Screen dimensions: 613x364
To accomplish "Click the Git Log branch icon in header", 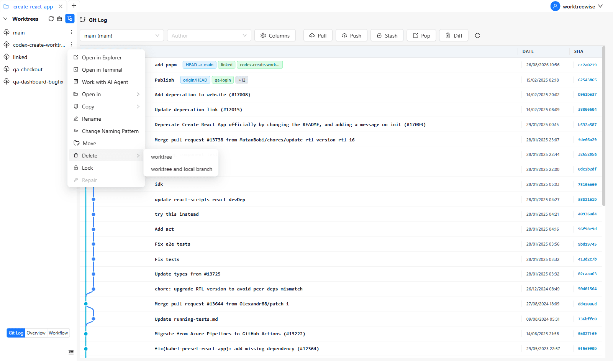I will click(83, 20).
